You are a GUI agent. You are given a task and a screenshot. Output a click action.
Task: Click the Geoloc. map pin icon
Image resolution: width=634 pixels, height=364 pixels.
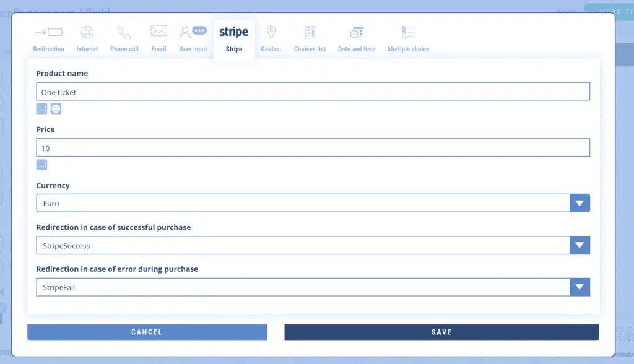(x=271, y=32)
